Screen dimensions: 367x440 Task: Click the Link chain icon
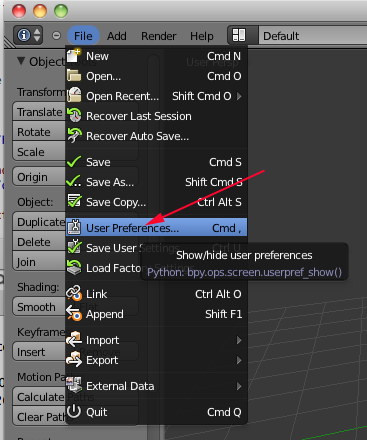click(74, 294)
